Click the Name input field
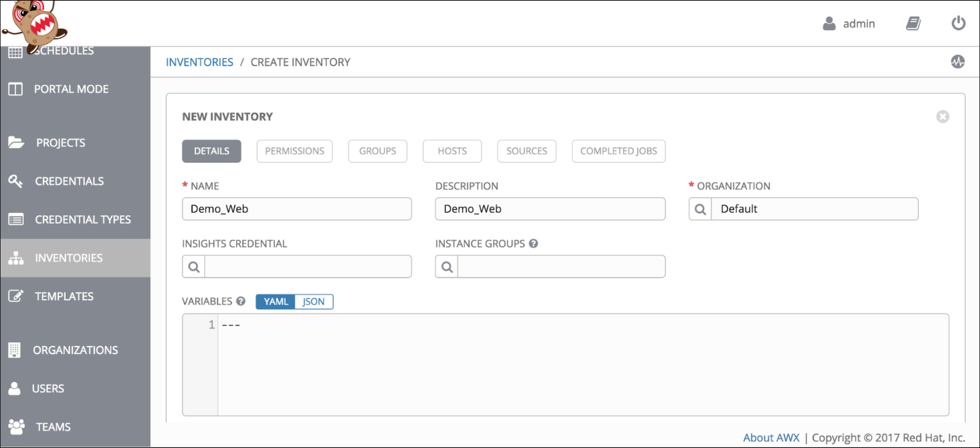 click(x=297, y=209)
